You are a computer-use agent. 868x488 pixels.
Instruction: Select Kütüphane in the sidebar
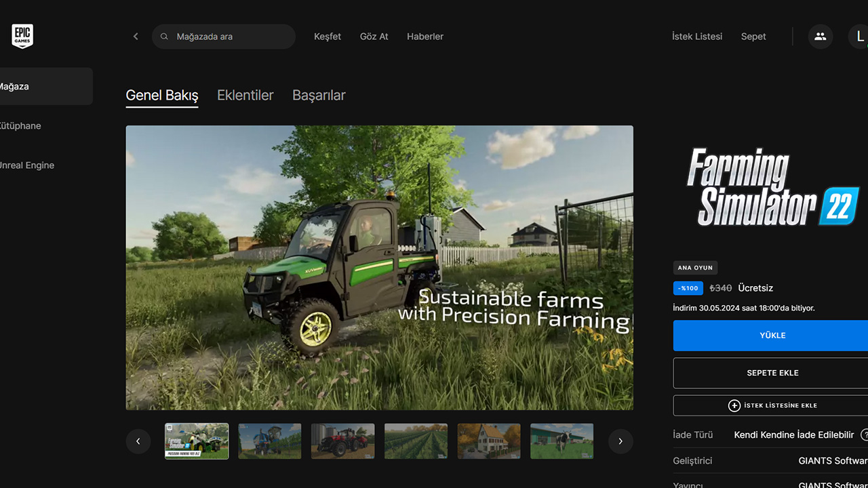point(20,125)
